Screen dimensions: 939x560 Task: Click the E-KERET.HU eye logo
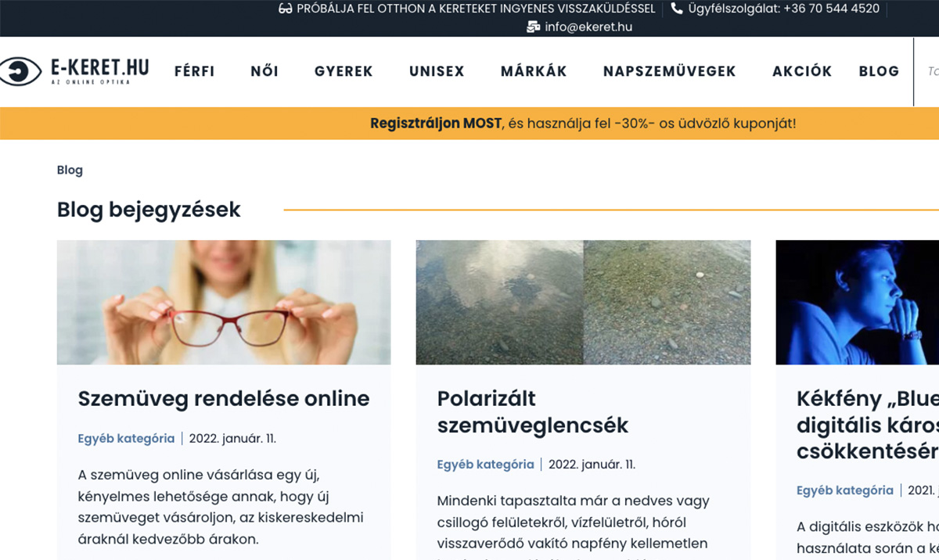tap(74, 71)
